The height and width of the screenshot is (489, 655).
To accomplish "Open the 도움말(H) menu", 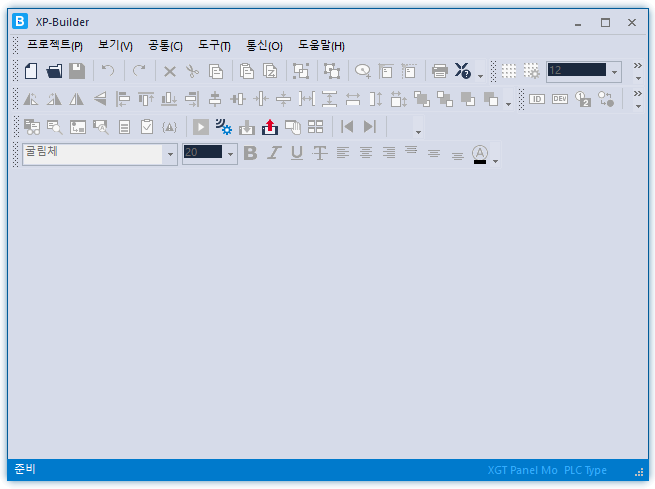I will click(x=321, y=46).
